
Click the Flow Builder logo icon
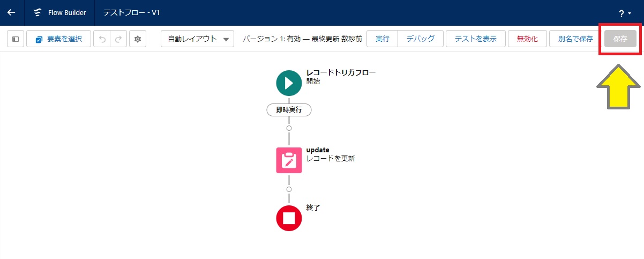coord(37,12)
